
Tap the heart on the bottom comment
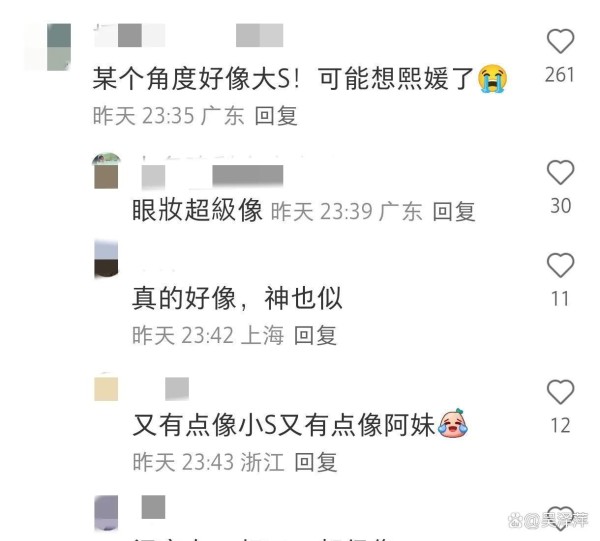pos(560,518)
